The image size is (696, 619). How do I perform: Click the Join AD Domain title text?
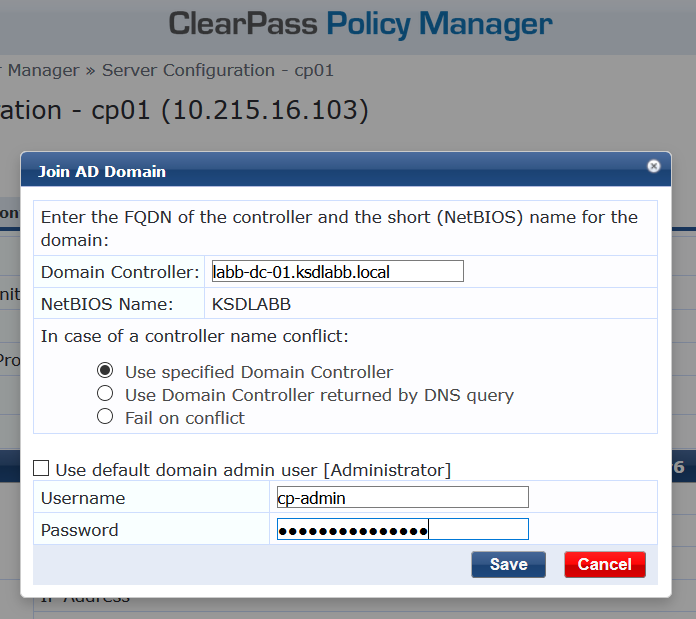[x=102, y=172]
